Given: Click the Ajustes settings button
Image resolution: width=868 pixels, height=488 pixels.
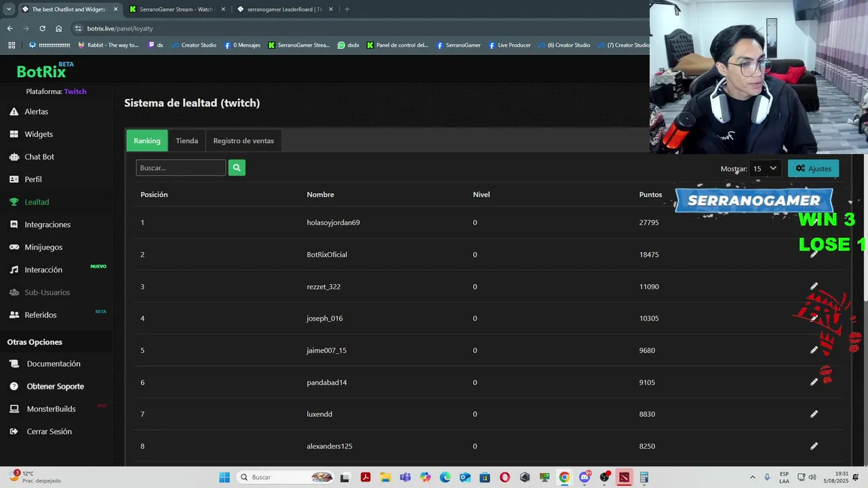Looking at the screenshot, I should click(813, 169).
